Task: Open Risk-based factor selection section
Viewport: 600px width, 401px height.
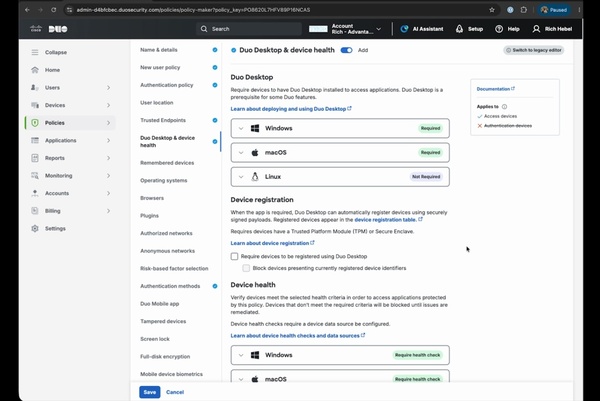Action: (174, 268)
